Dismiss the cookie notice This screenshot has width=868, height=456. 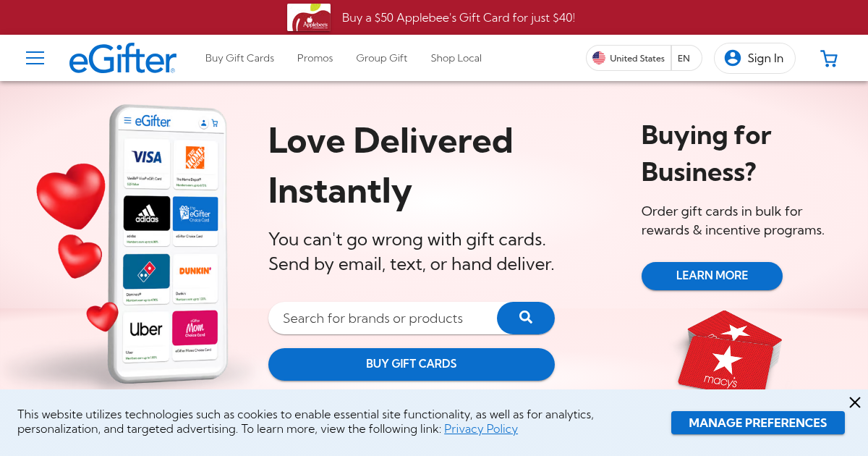[x=855, y=402]
